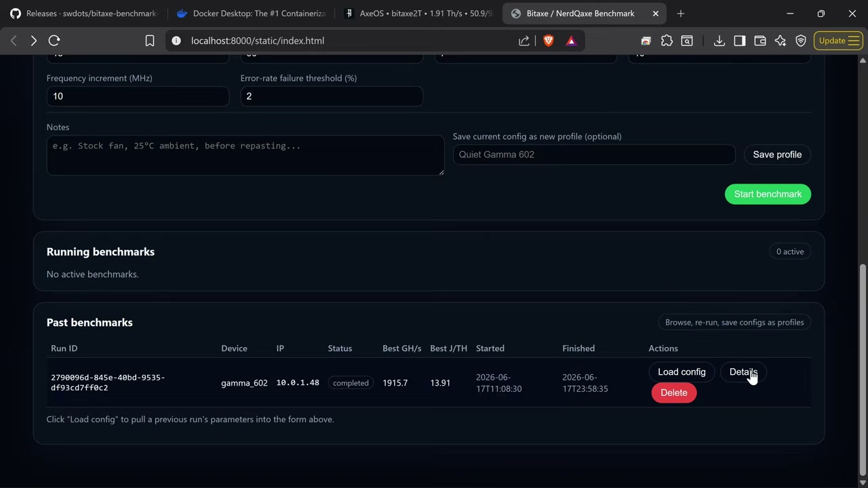The height and width of the screenshot is (488, 868).
Task: Click the Notes text area
Action: point(245,155)
